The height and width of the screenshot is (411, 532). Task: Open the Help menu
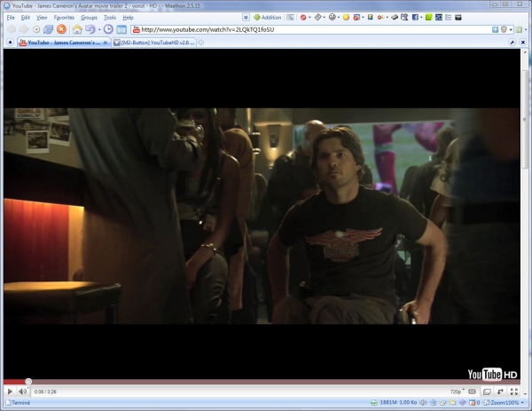[128, 18]
